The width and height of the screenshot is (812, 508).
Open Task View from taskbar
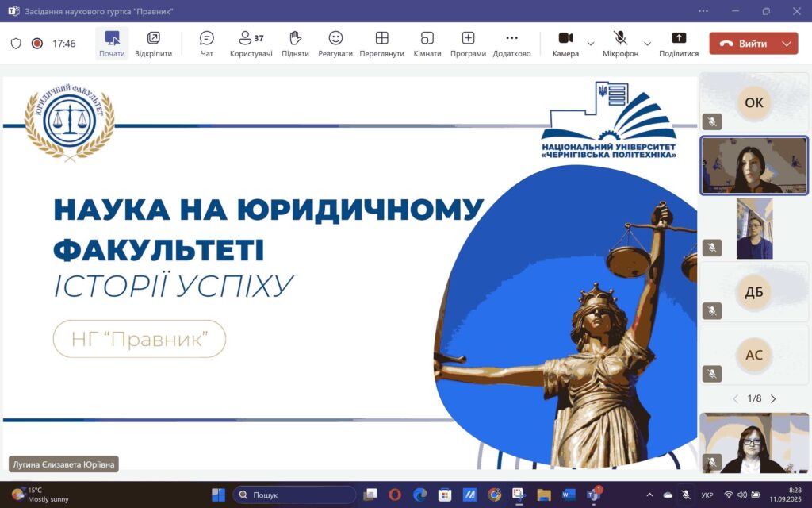point(370,495)
